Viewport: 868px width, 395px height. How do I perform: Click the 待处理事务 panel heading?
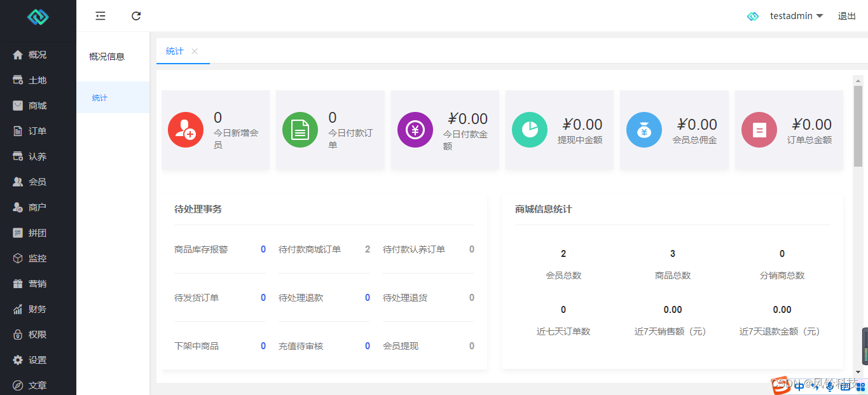click(x=198, y=209)
